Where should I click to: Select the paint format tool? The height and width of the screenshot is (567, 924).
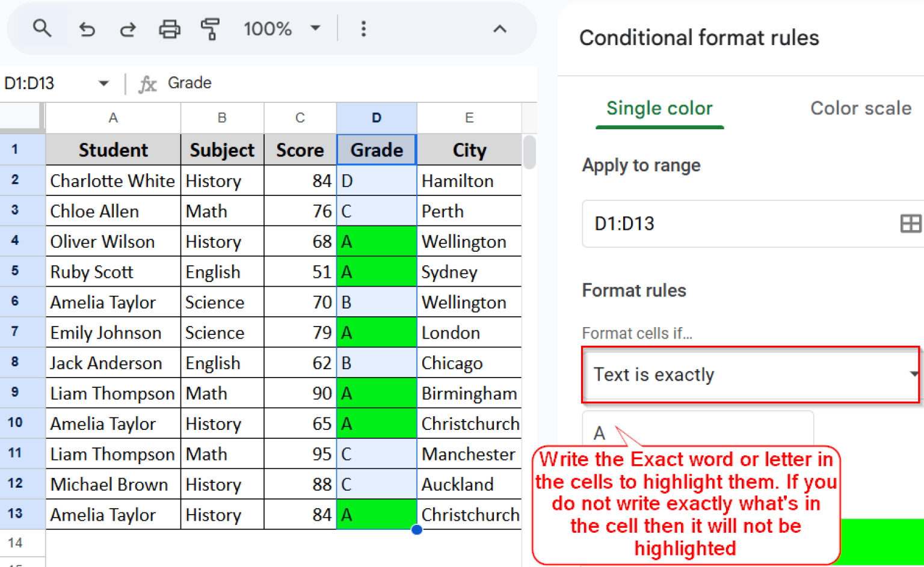210,28
